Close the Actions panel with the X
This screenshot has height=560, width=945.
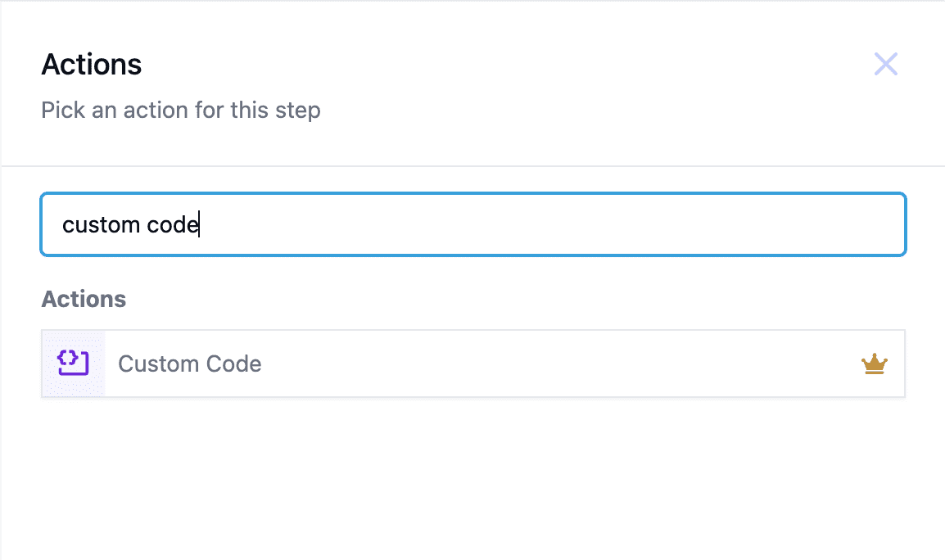click(x=885, y=64)
